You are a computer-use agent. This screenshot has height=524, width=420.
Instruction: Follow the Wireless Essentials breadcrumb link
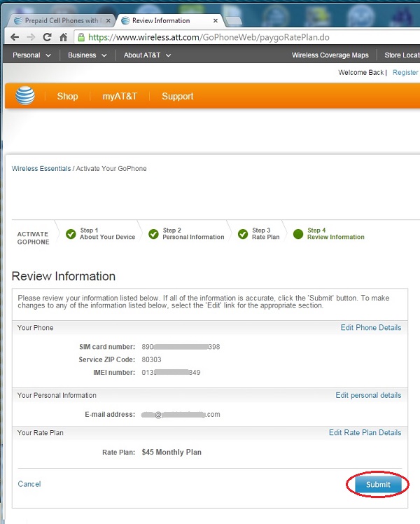[x=41, y=168]
